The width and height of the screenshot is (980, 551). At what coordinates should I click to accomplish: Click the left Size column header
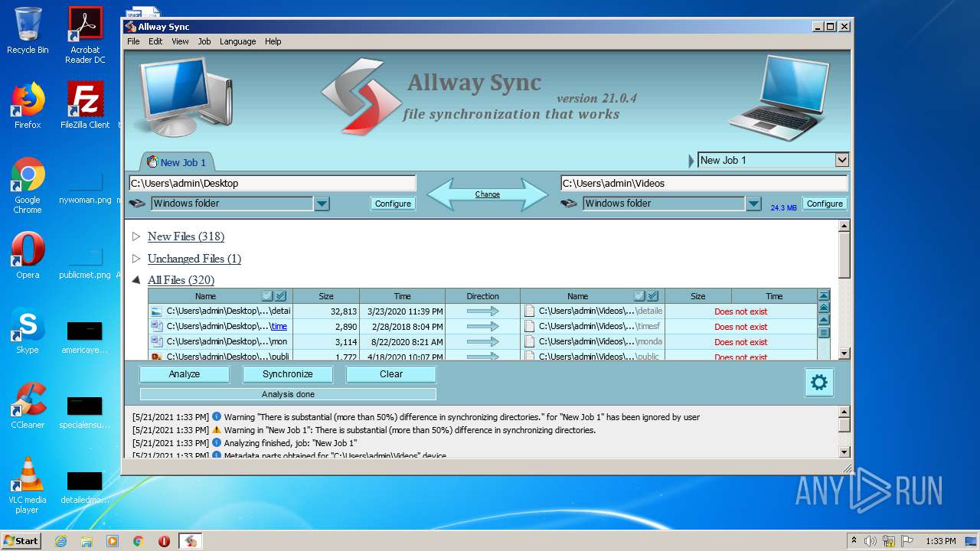click(326, 296)
